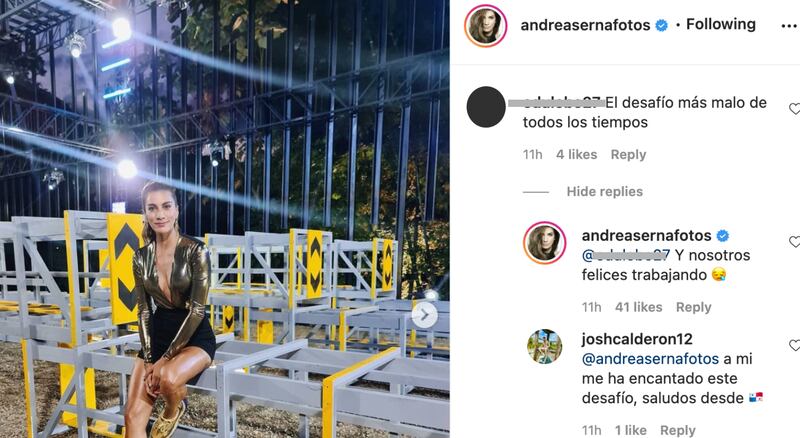Reply to joshcalderon12's comment
The height and width of the screenshot is (438, 800).
point(678,430)
